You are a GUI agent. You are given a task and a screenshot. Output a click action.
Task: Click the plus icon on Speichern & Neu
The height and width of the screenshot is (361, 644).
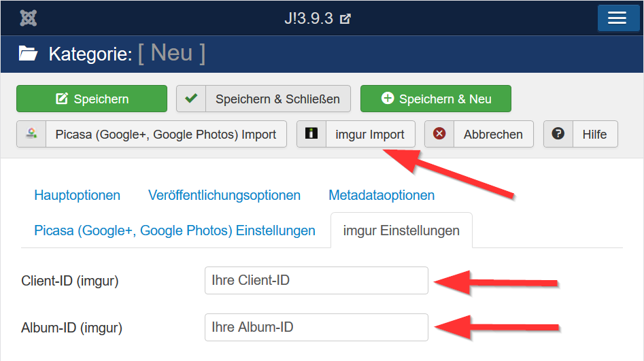[388, 98]
